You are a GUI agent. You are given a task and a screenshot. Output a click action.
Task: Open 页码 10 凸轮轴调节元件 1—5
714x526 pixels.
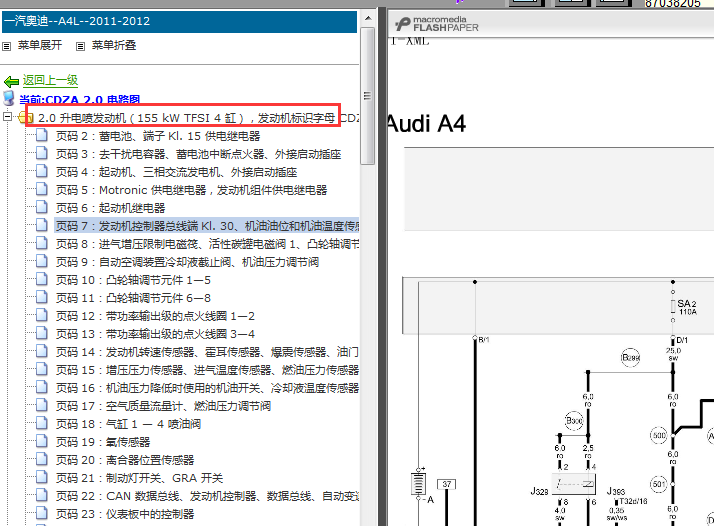133,280
